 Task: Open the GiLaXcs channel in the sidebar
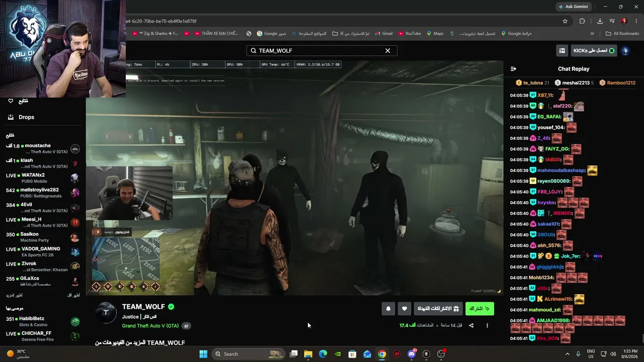[43, 282]
